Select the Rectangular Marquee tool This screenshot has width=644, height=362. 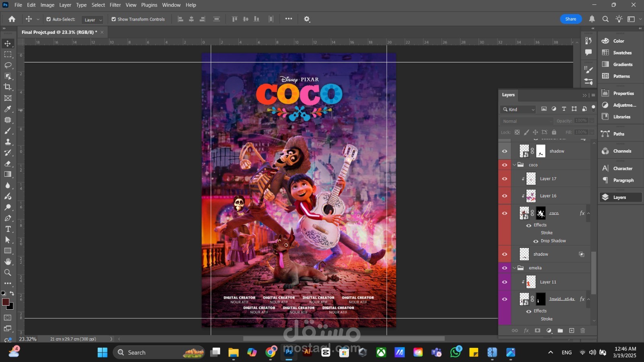8,54
